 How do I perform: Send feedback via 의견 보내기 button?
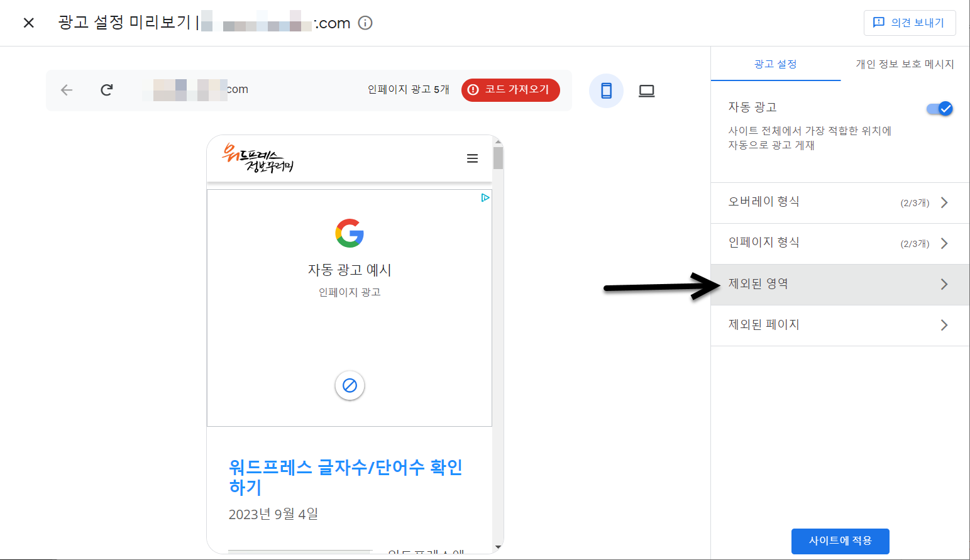click(910, 23)
